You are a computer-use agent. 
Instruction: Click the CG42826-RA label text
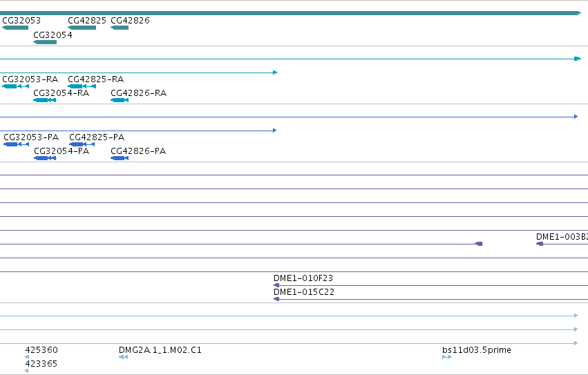coord(139,93)
